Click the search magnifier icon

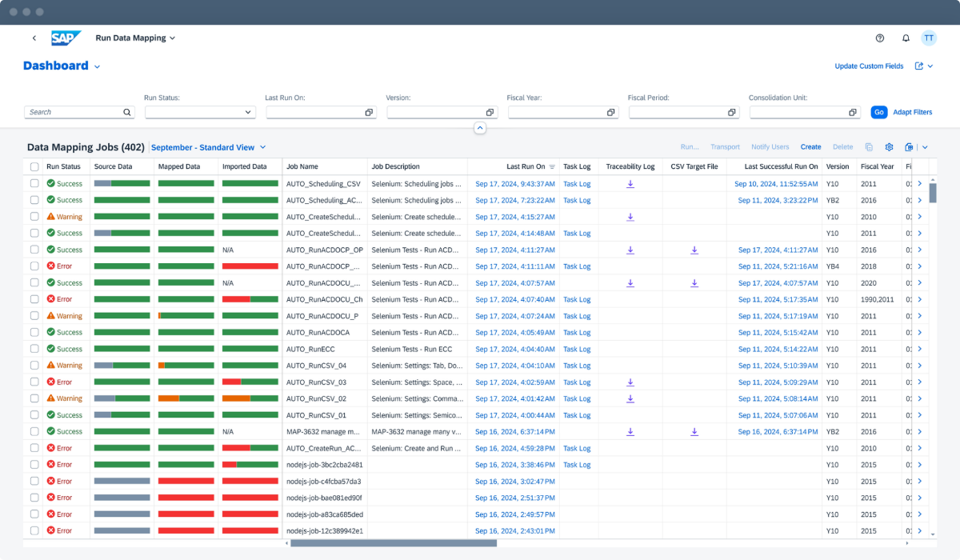(126, 113)
